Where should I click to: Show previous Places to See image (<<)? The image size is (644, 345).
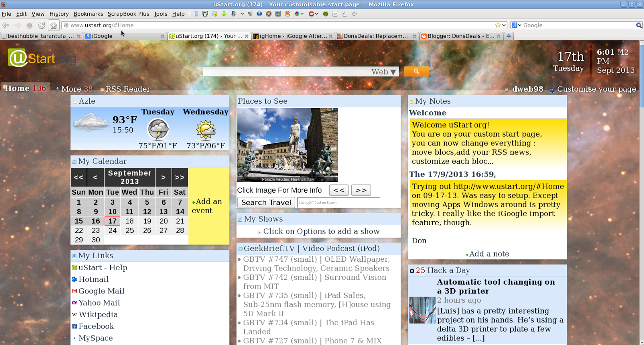point(339,190)
